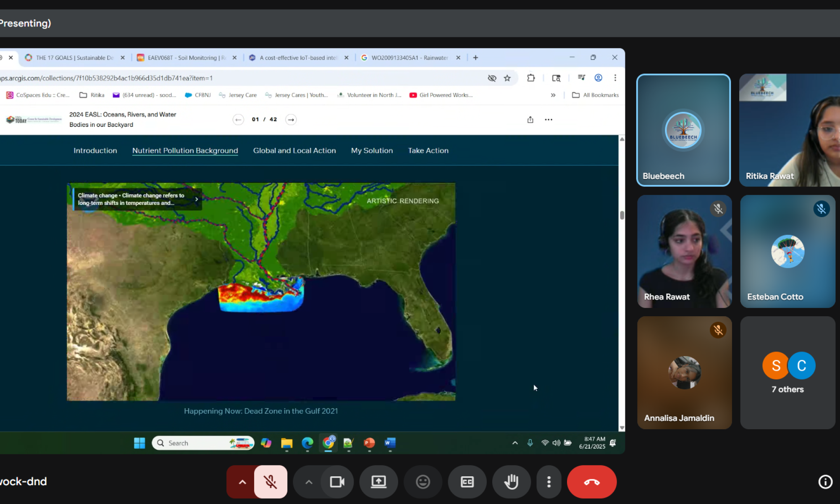Go to previous slide arrow
Viewport: 840px width, 504px height.
point(238,120)
